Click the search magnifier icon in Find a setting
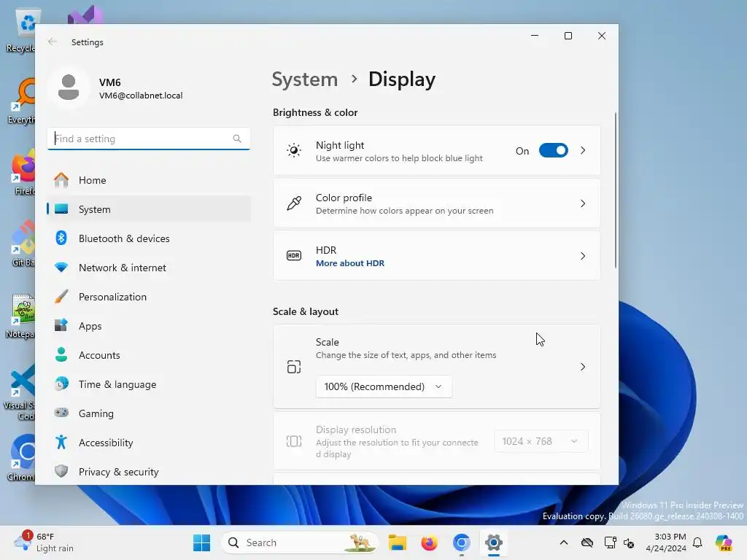747x560 pixels. [x=237, y=139]
